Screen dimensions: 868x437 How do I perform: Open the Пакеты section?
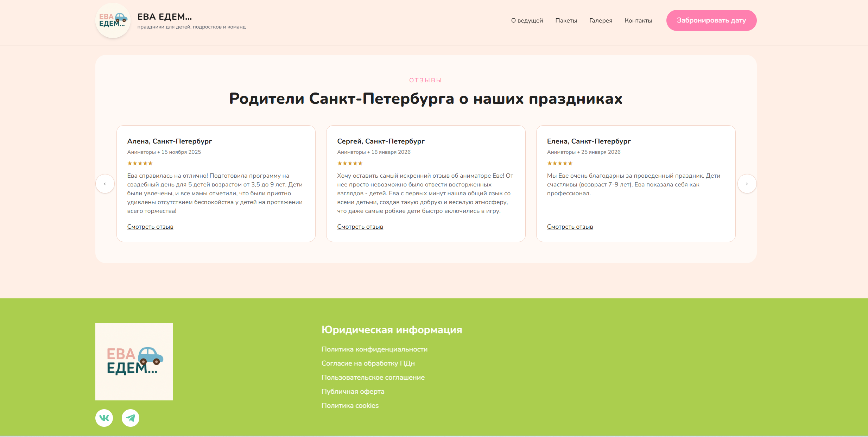pyautogui.click(x=566, y=20)
